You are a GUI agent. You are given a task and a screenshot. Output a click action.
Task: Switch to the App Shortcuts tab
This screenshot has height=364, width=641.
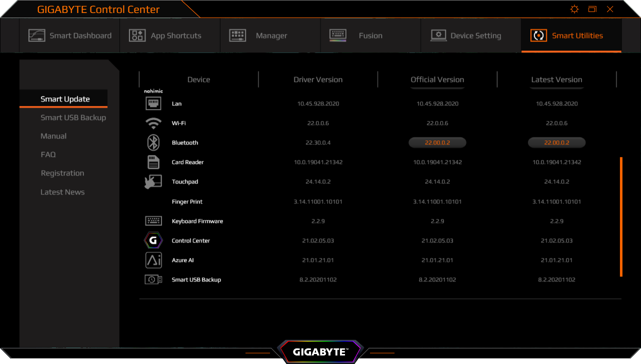170,35
